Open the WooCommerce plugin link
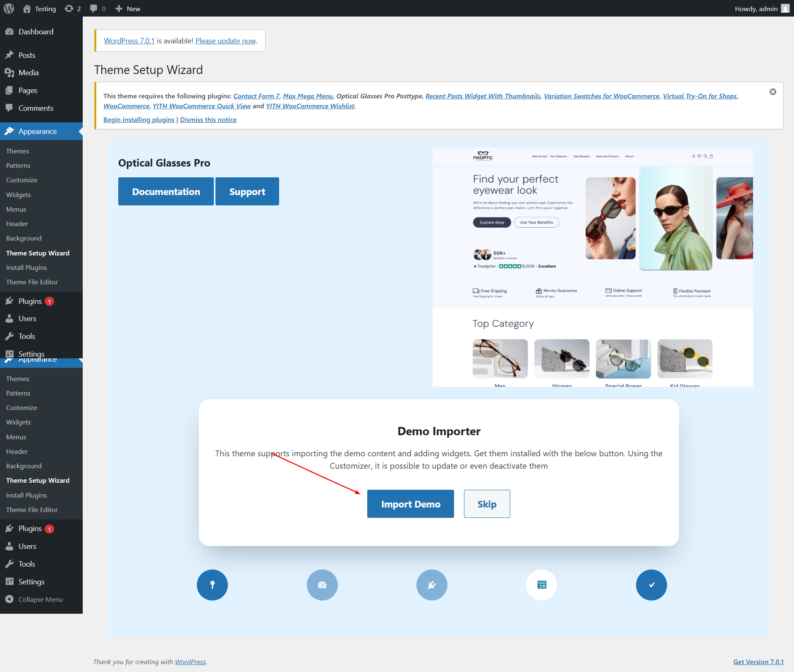794x672 pixels. coord(126,106)
